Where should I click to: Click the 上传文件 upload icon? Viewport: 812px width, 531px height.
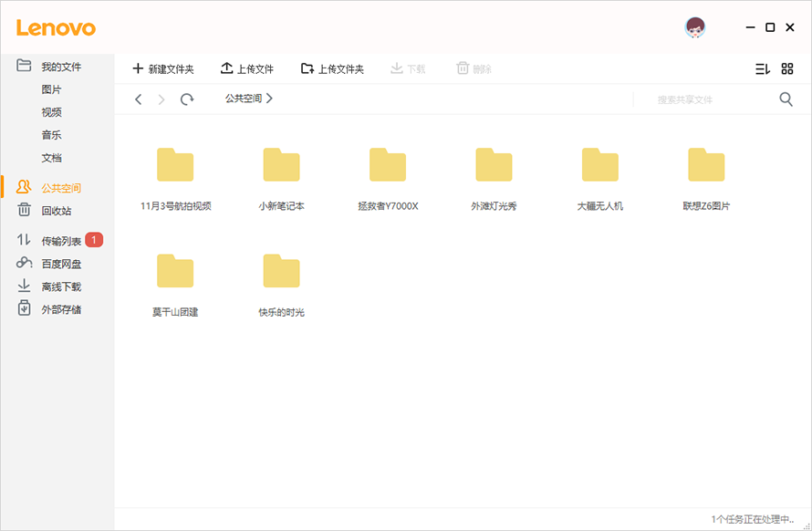coord(226,68)
